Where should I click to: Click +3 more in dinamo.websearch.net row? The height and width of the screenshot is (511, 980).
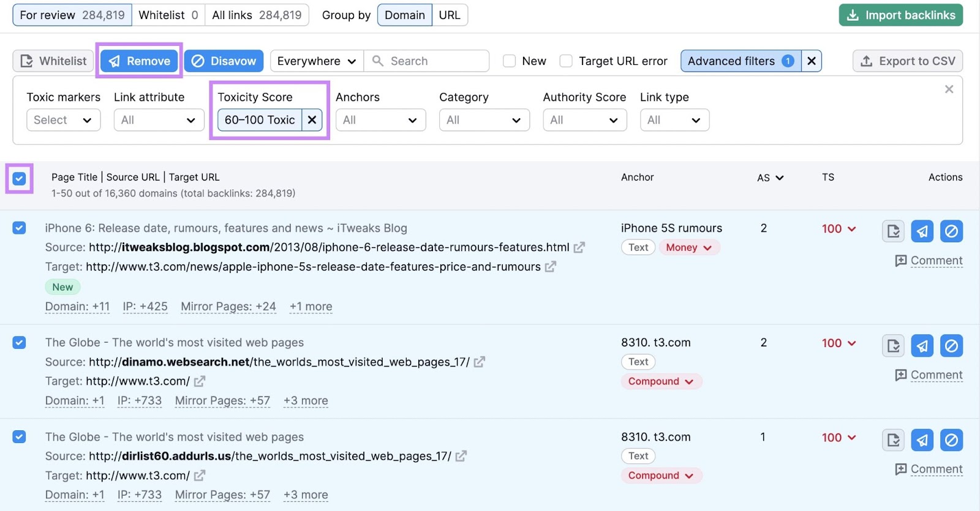click(306, 401)
